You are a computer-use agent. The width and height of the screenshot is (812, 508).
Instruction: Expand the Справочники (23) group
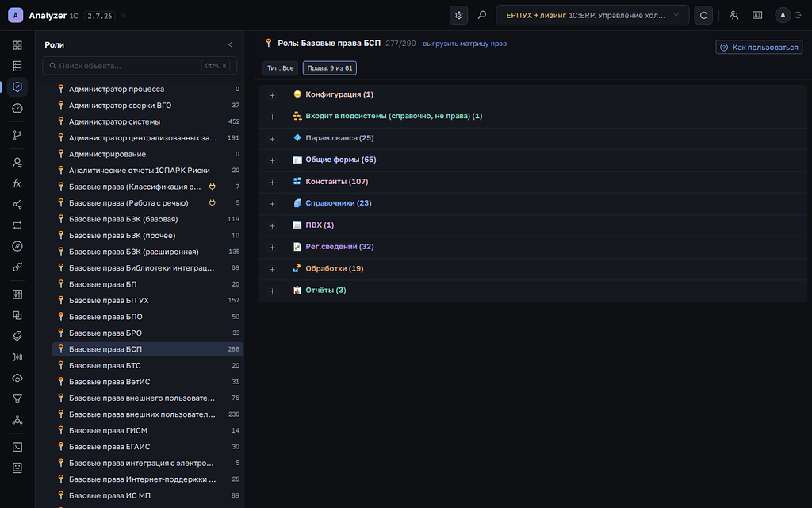(273, 204)
